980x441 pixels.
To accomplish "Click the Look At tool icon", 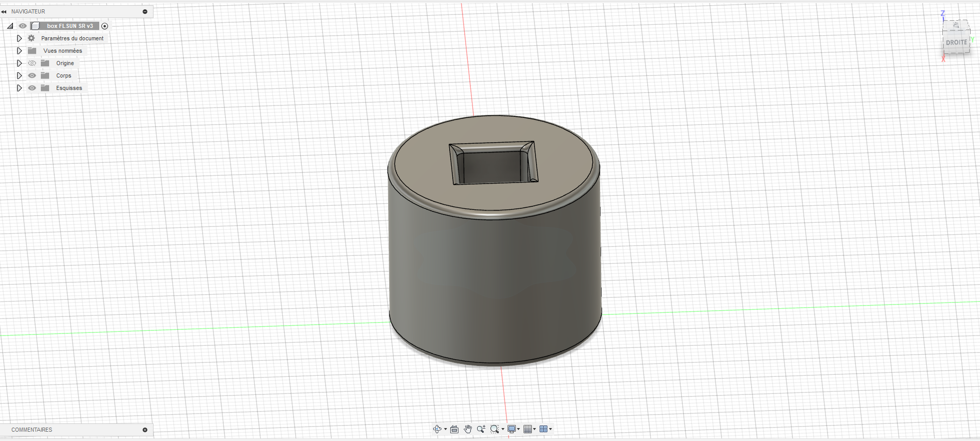I will 454,429.
